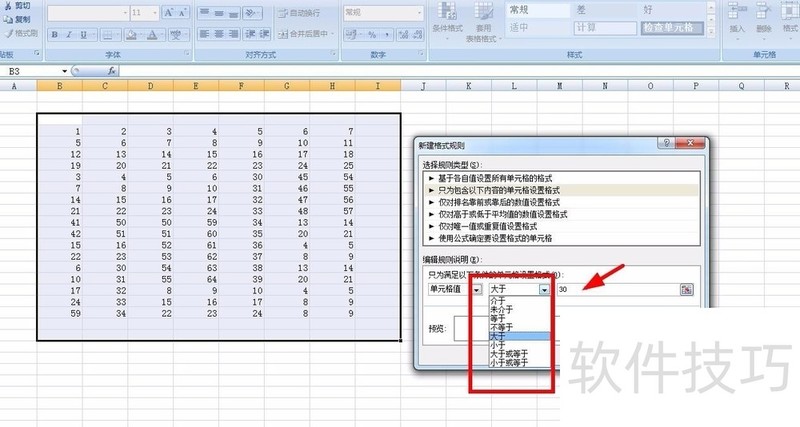The width and height of the screenshot is (800, 427).
Task: Select the 检查单元格 cell style
Action: (x=672, y=28)
